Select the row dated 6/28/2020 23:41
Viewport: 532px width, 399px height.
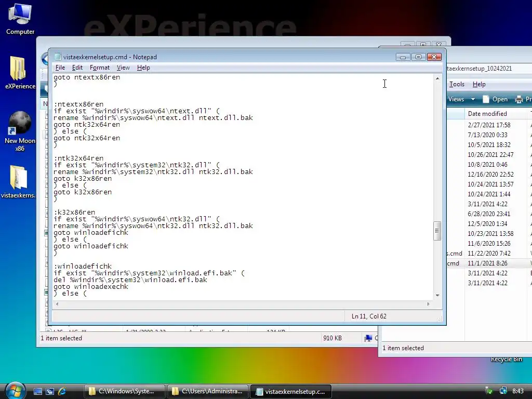point(489,214)
